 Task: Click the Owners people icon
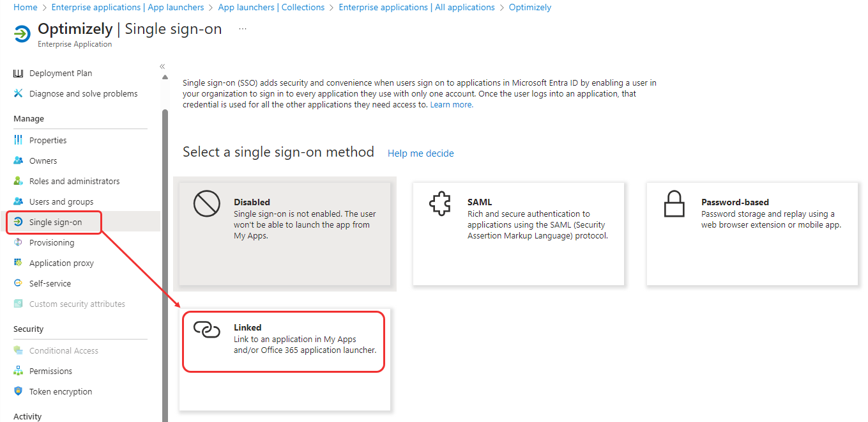pyautogui.click(x=18, y=160)
